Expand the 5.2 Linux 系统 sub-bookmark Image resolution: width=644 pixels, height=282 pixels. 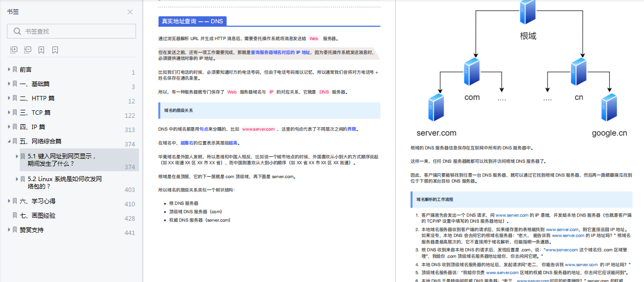(x=17, y=179)
